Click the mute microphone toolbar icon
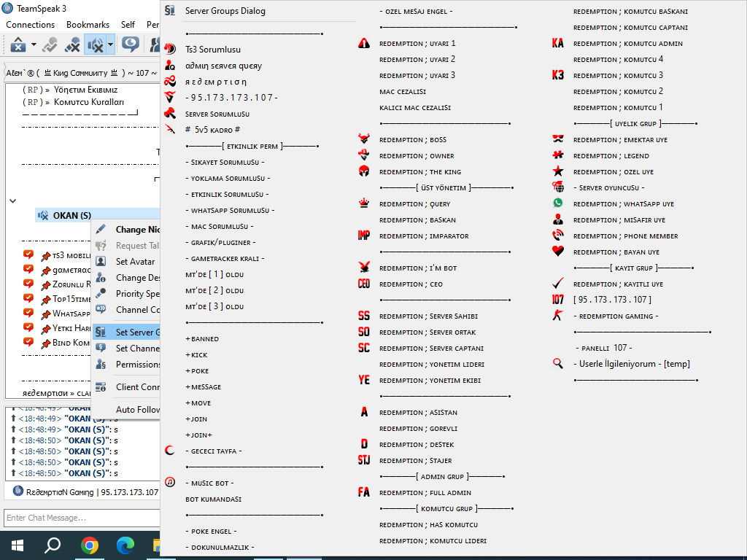Viewport: 747px width, 560px height. [72, 44]
